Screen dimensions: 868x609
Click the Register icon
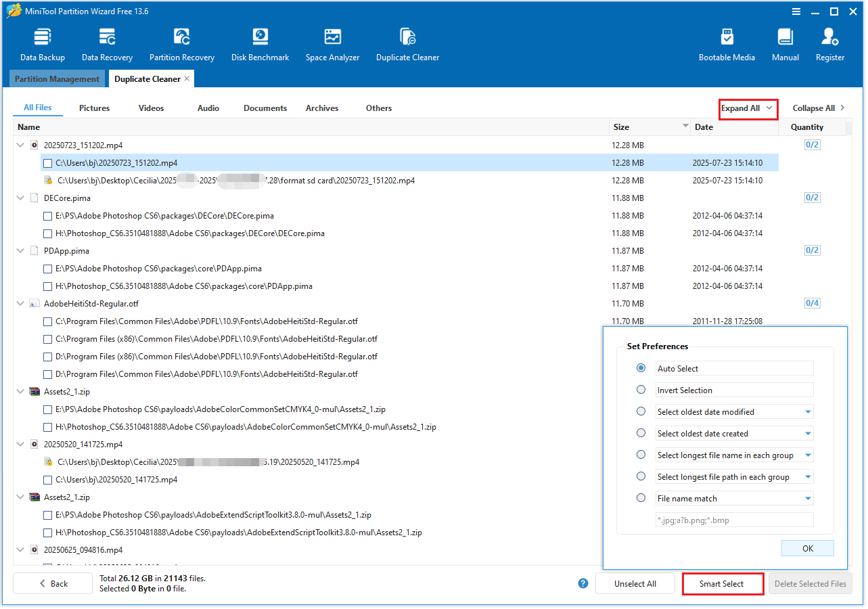[x=830, y=45]
